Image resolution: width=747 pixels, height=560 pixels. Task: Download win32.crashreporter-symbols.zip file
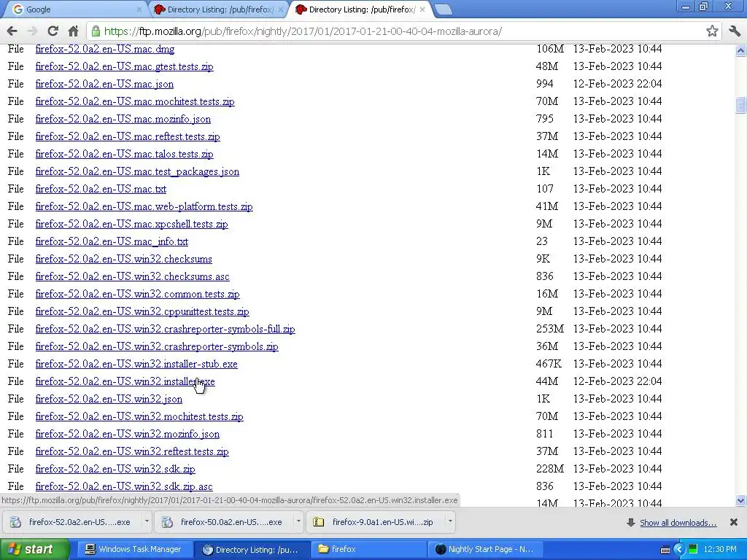[157, 346]
